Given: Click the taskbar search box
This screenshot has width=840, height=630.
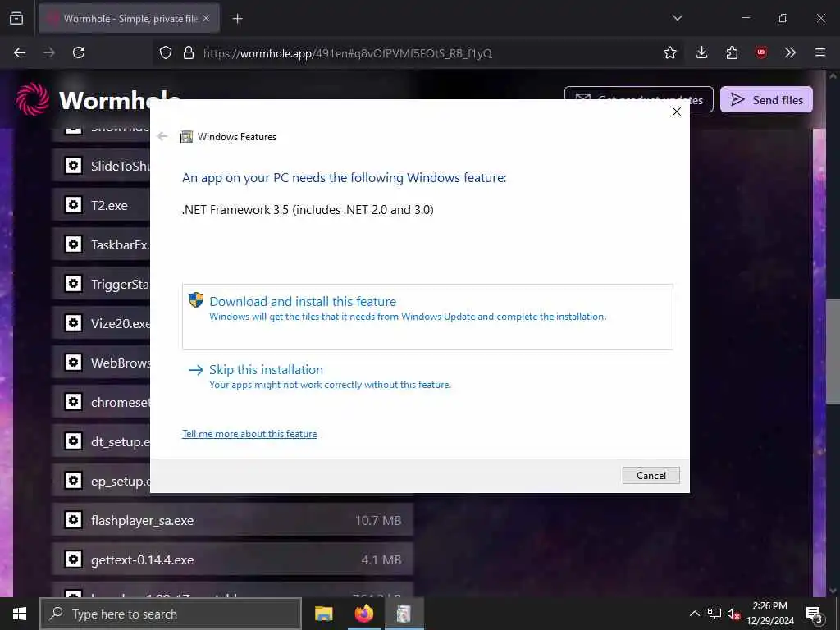Looking at the screenshot, I should 171,614.
